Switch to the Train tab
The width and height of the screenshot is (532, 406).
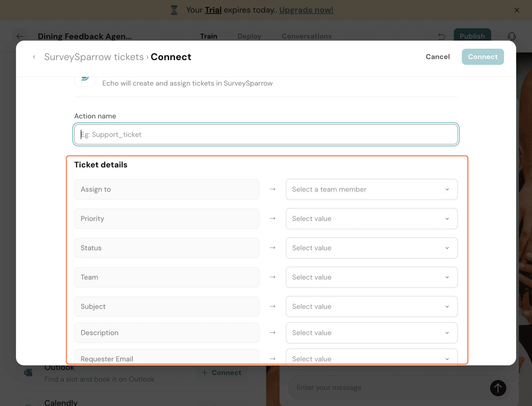tap(209, 36)
